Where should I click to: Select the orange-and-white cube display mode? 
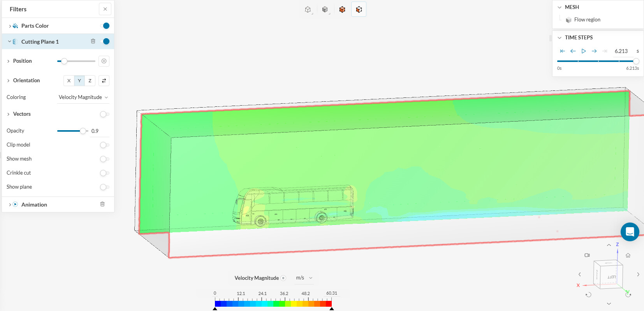coord(359,9)
